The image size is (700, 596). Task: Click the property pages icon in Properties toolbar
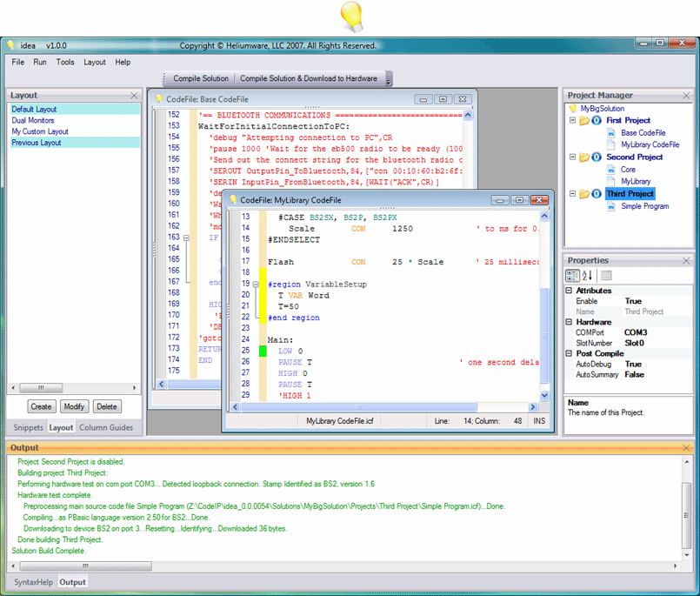pos(608,275)
